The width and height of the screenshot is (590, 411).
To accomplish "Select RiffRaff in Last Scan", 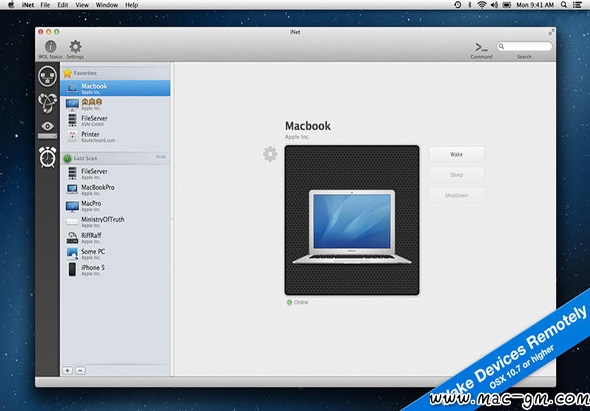I will (115, 238).
